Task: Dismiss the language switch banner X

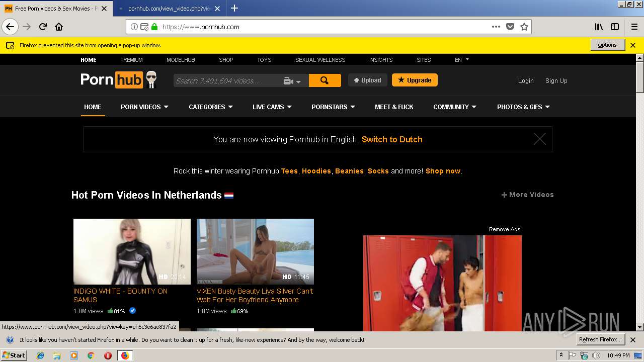Action: [x=539, y=139]
